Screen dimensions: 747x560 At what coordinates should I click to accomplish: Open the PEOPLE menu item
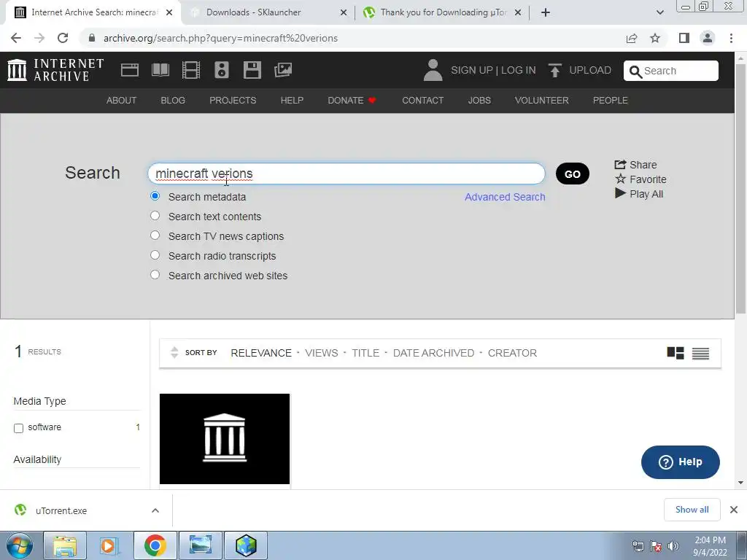(x=611, y=101)
